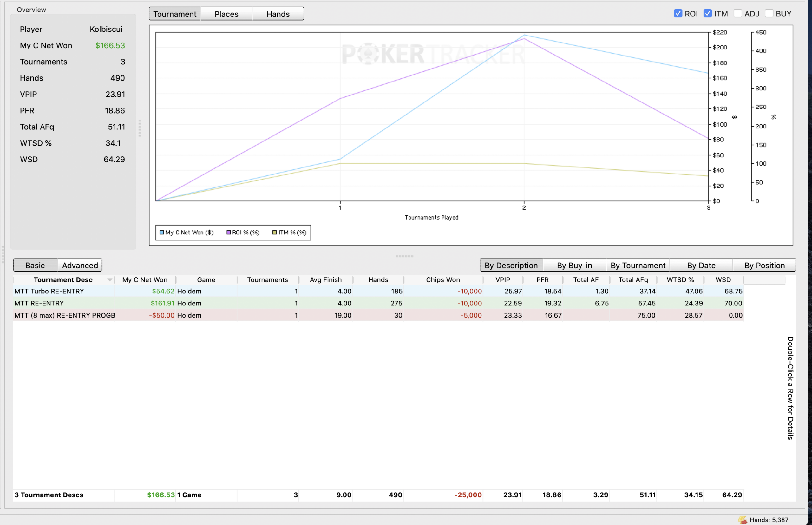The height and width of the screenshot is (525, 812).
Task: Click the My C Net Won legend swatch
Action: tap(162, 233)
